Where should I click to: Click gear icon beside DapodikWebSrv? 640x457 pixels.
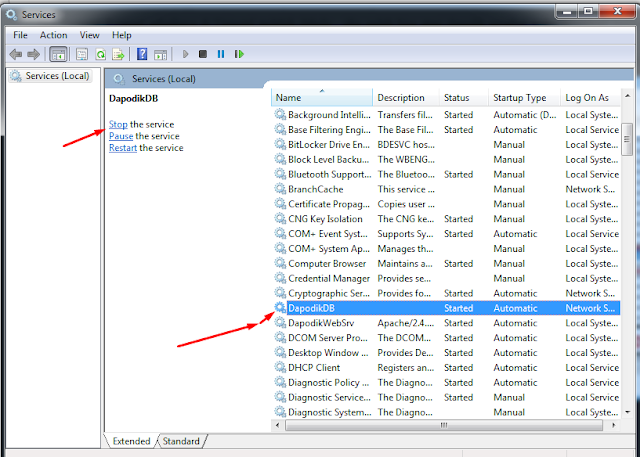280,323
